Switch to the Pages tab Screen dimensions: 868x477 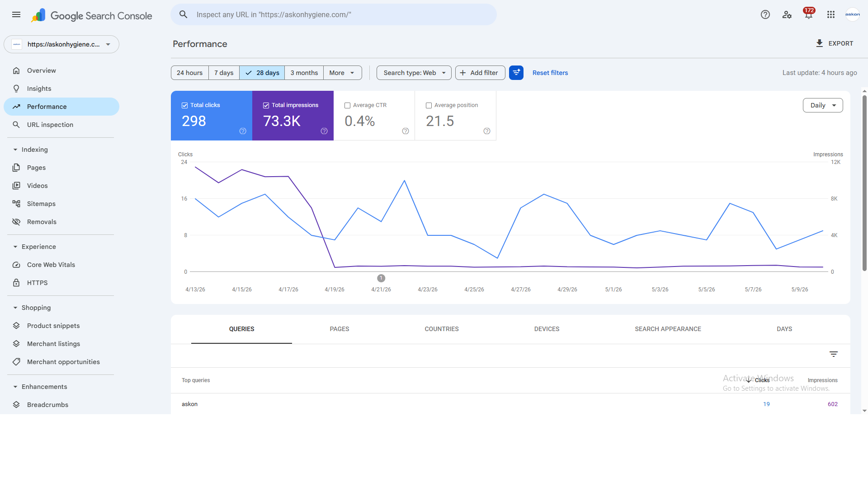340,329
